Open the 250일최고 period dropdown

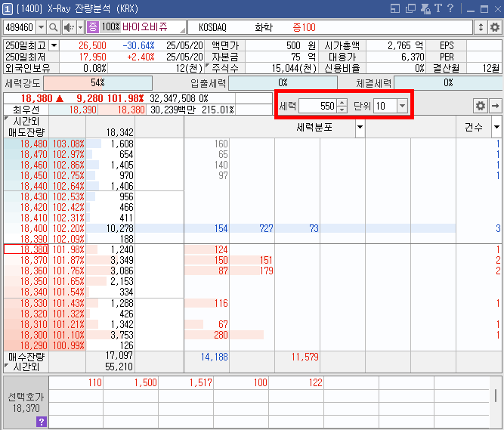(54, 45)
